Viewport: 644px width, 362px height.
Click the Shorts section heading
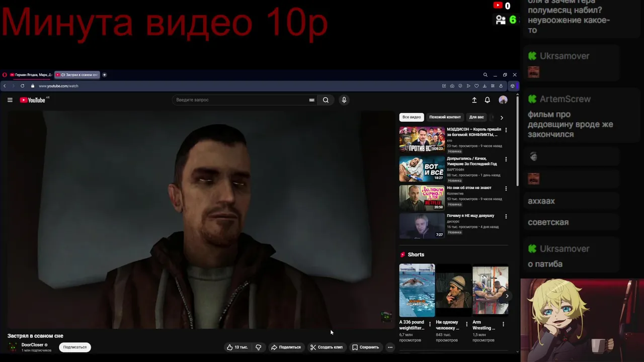pos(416,255)
